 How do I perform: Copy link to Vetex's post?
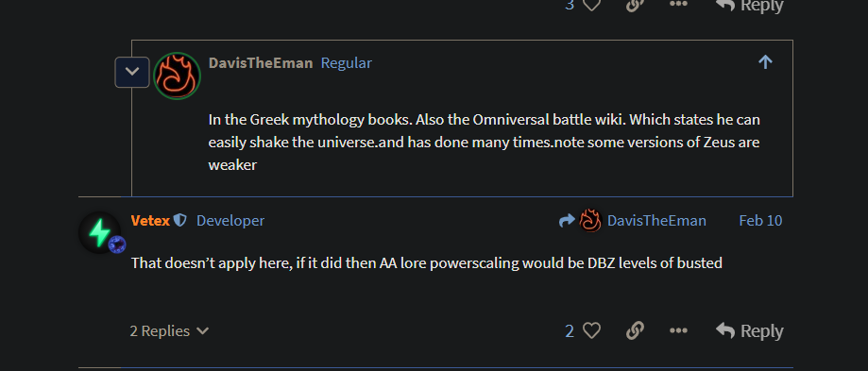pyautogui.click(x=635, y=330)
